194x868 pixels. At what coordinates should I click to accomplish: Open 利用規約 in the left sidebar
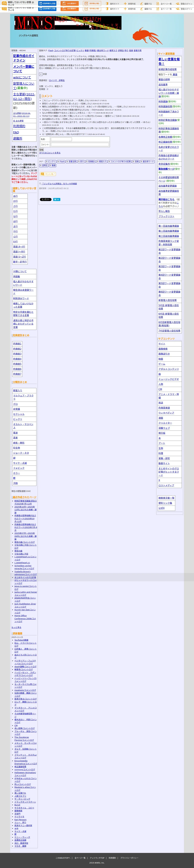pyautogui.click(x=19, y=126)
